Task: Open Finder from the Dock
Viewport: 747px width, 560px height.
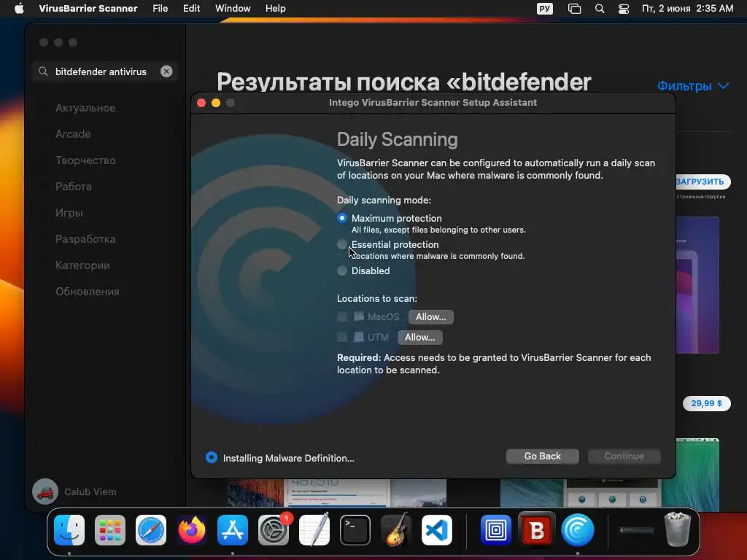Action: (69, 530)
